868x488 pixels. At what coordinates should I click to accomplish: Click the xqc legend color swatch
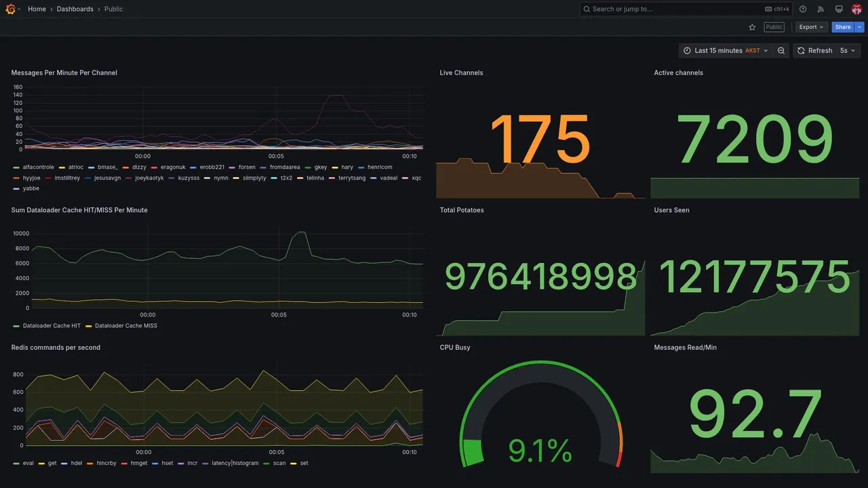pos(406,178)
